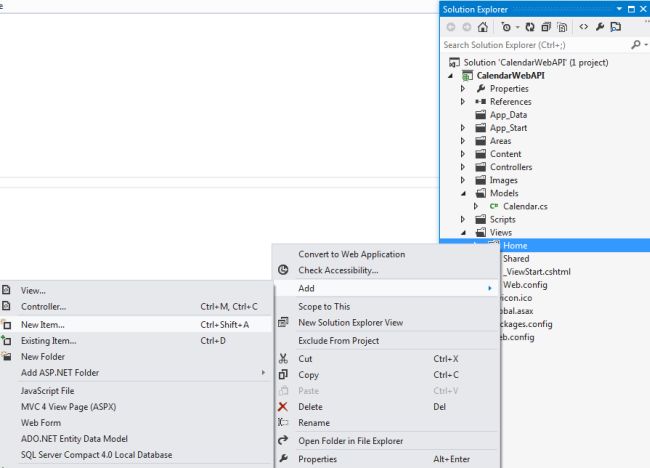650x468 pixels.
Task: Click the Search Solution Explorer field
Action: click(x=535, y=44)
